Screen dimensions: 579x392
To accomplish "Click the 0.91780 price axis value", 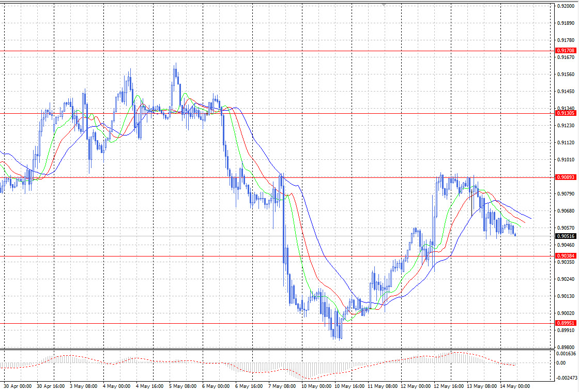I will tap(566, 40).
